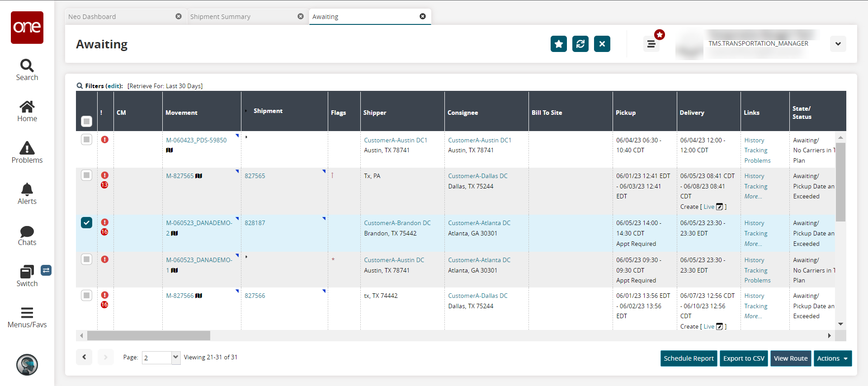
Task: Click the View Route button
Action: click(791, 358)
